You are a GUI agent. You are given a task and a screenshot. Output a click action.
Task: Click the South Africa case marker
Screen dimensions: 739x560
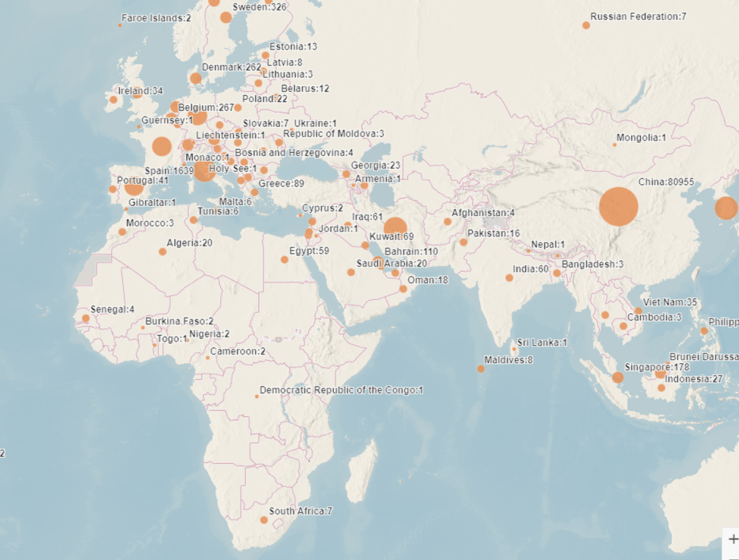(264, 520)
